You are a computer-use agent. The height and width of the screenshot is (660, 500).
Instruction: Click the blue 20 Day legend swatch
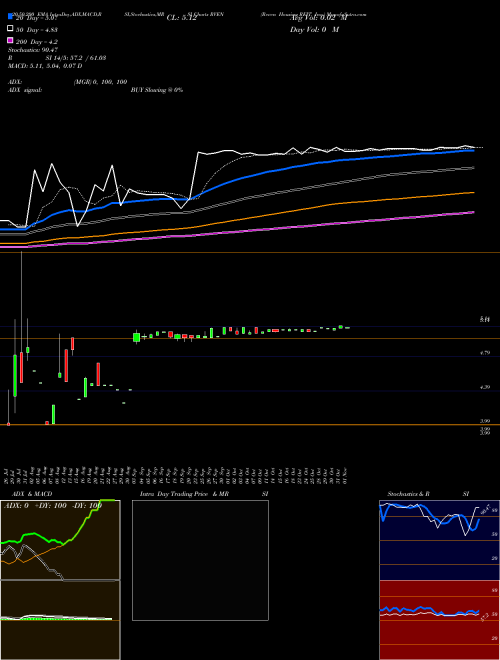tap(11, 17)
